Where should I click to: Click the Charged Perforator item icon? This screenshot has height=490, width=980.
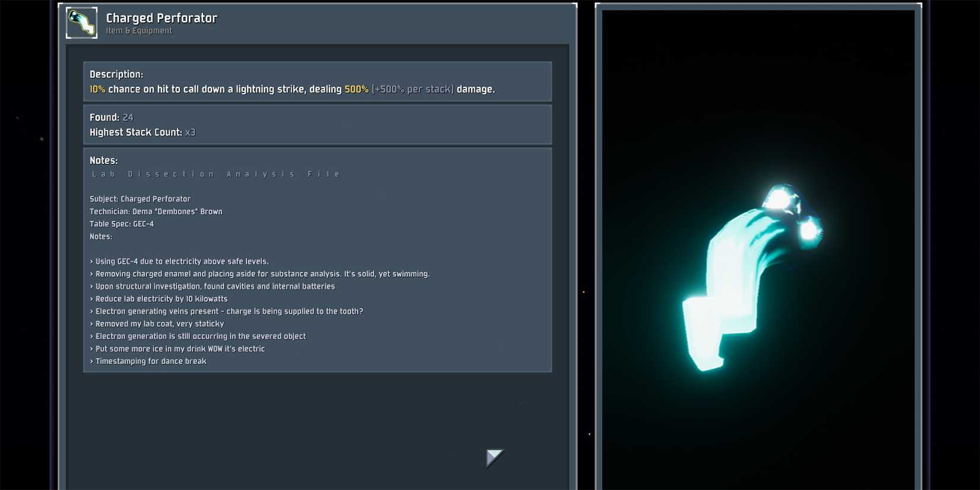(x=81, y=23)
